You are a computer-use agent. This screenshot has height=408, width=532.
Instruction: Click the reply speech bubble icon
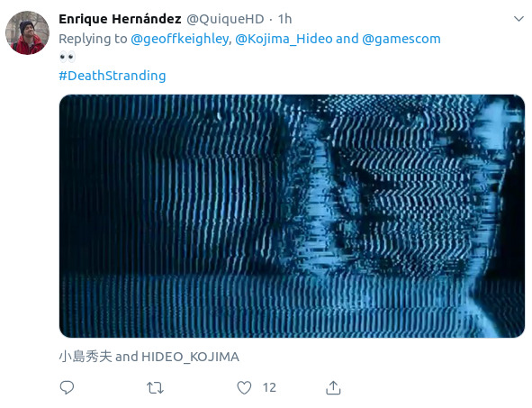pyautogui.click(x=67, y=387)
